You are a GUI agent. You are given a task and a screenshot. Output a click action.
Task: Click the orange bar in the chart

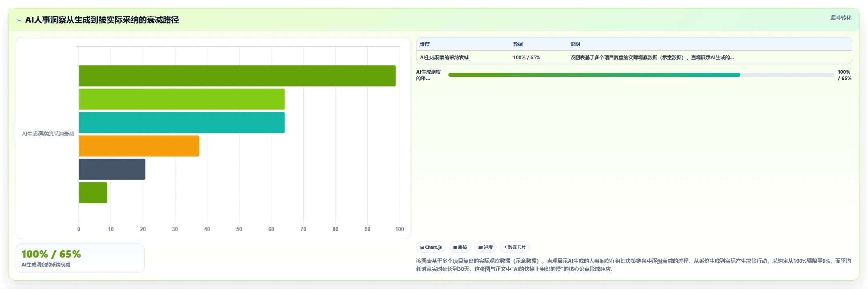coord(139,146)
